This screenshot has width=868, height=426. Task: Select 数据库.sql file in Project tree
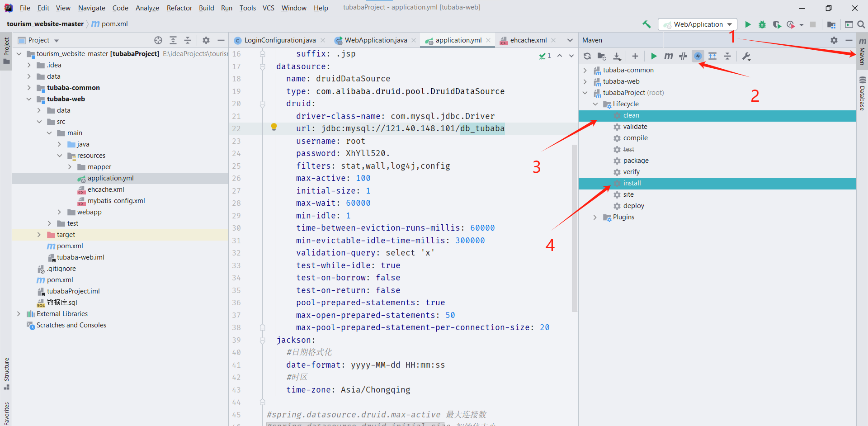pos(62,303)
